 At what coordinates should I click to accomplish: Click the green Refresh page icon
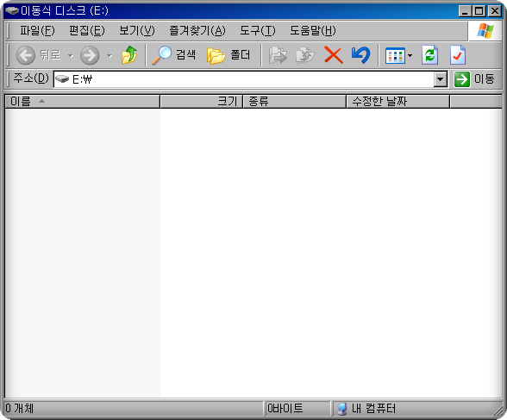(x=429, y=55)
